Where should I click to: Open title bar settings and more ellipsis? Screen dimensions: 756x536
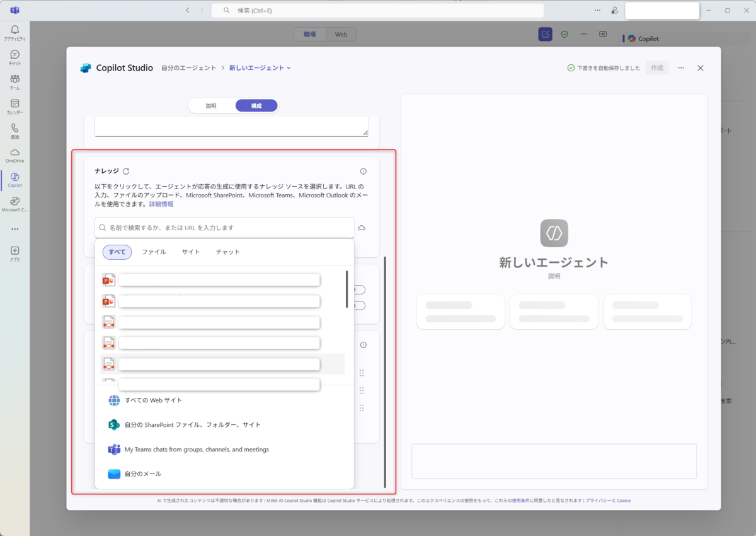[x=597, y=10]
